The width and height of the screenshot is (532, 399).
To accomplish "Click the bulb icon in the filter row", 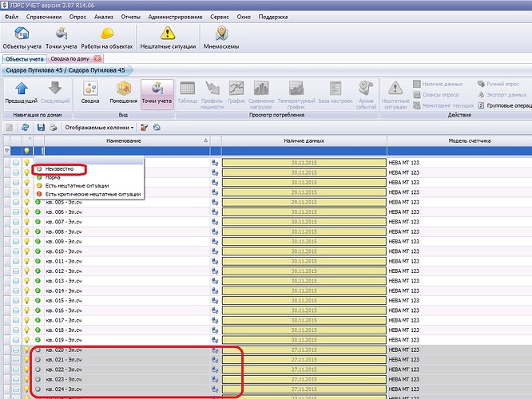I will 27,151.
